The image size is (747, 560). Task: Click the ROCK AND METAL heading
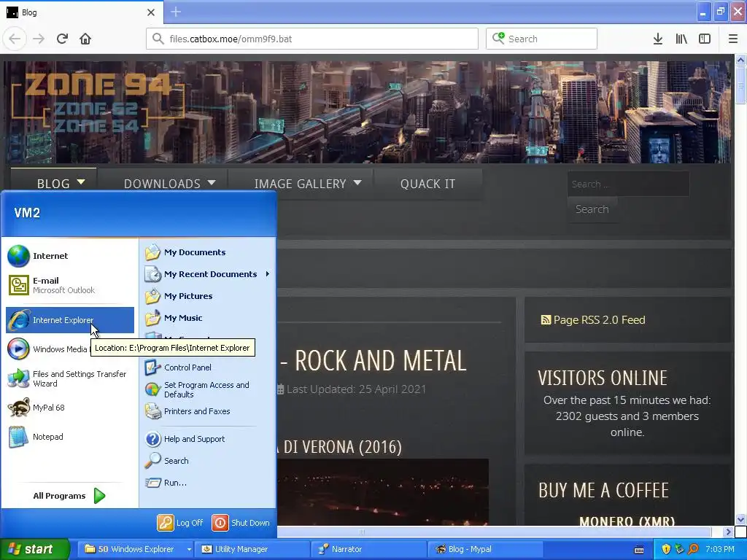[381, 360]
